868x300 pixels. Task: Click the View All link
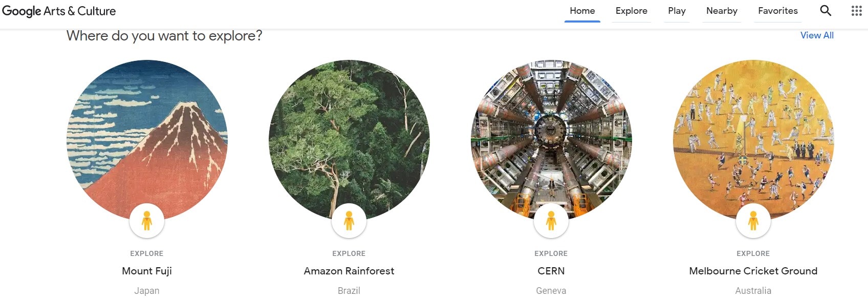817,35
